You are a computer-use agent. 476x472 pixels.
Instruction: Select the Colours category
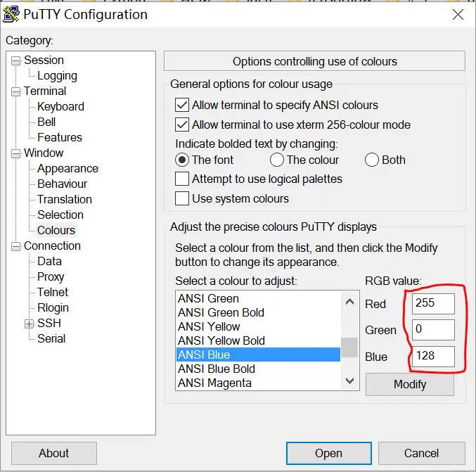pos(56,231)
